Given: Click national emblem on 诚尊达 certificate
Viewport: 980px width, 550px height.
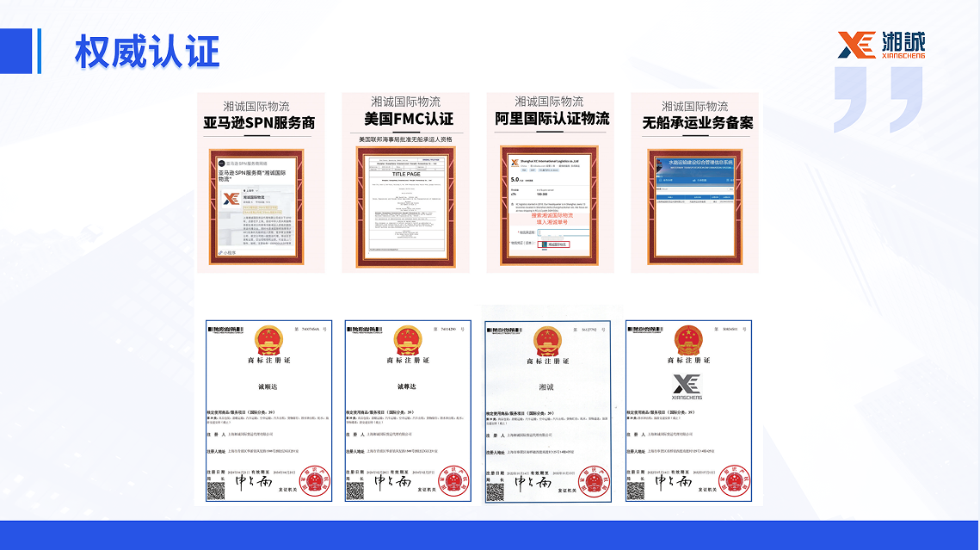Looking at the screenshot, I should [408, 342].
